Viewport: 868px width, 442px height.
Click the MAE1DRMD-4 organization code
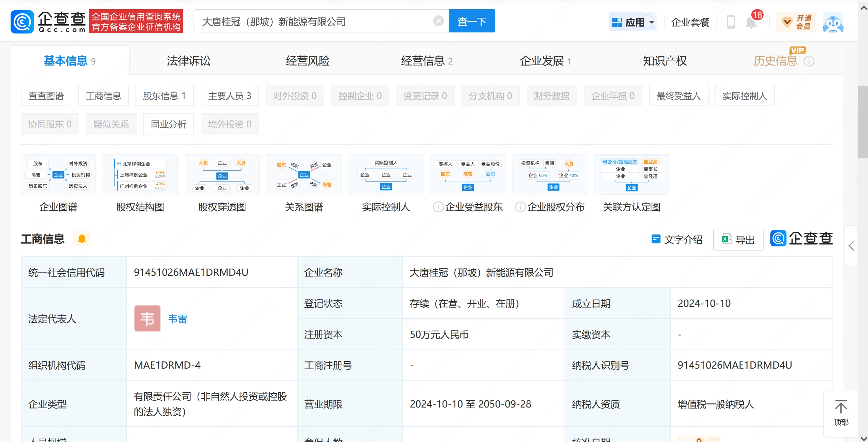(167, 365)
